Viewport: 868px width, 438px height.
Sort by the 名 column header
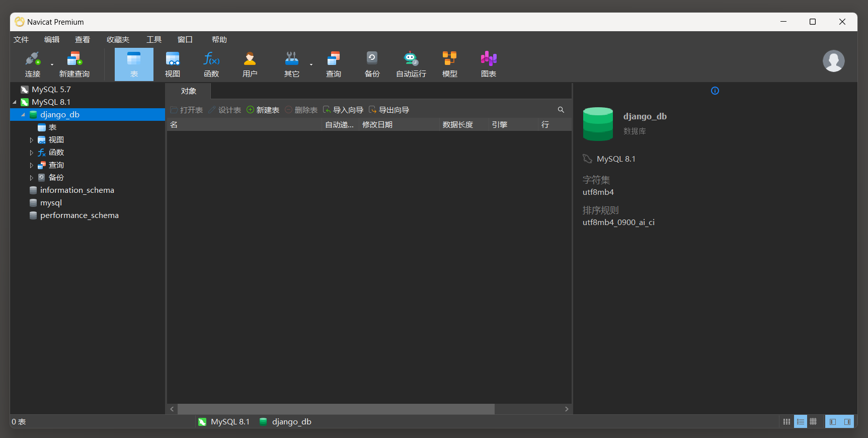[244, 124]
